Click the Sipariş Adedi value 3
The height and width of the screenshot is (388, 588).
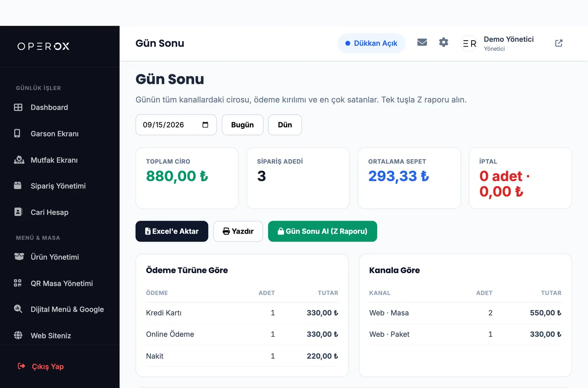262,176
